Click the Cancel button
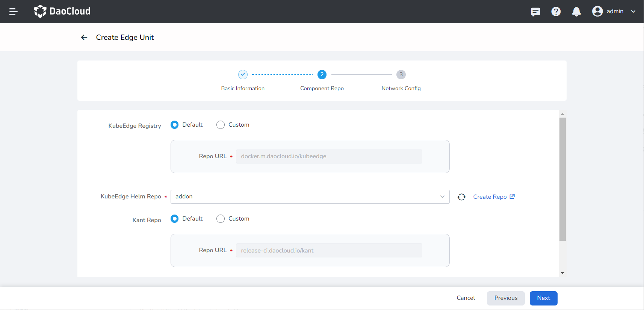 (466, 298)
